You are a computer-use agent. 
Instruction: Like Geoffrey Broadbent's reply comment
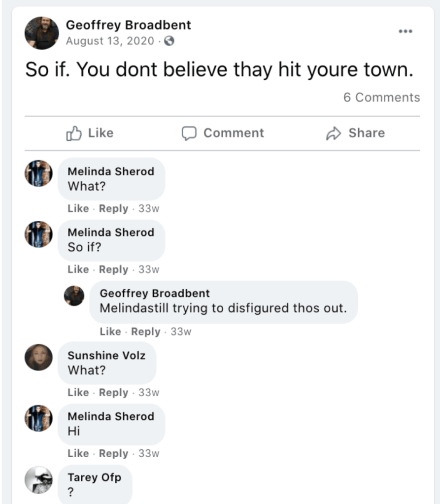pos(110,332)
